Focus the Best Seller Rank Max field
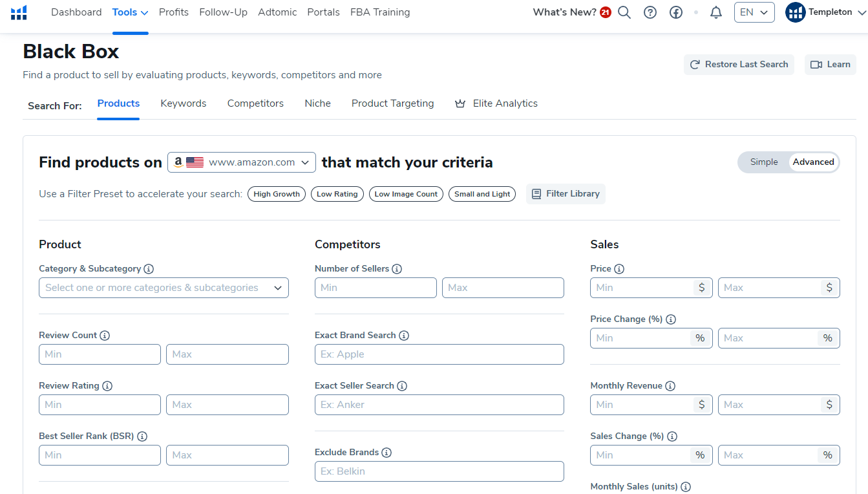The width and height of the screenshot is (868, 494). click(x=228, y=455)
